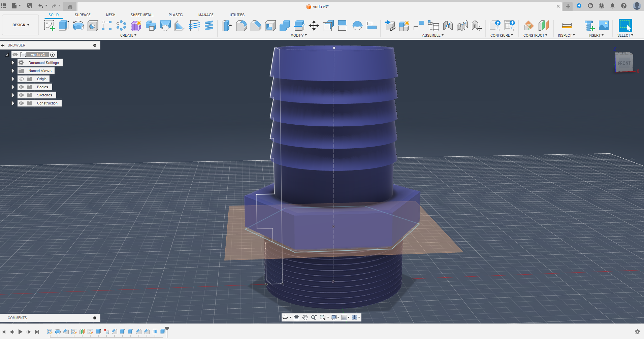Expand the Bodies tree node
Image resolution: width=644 pixels, height=339 pixels.
pyautogui.click(x=13, y=87)
